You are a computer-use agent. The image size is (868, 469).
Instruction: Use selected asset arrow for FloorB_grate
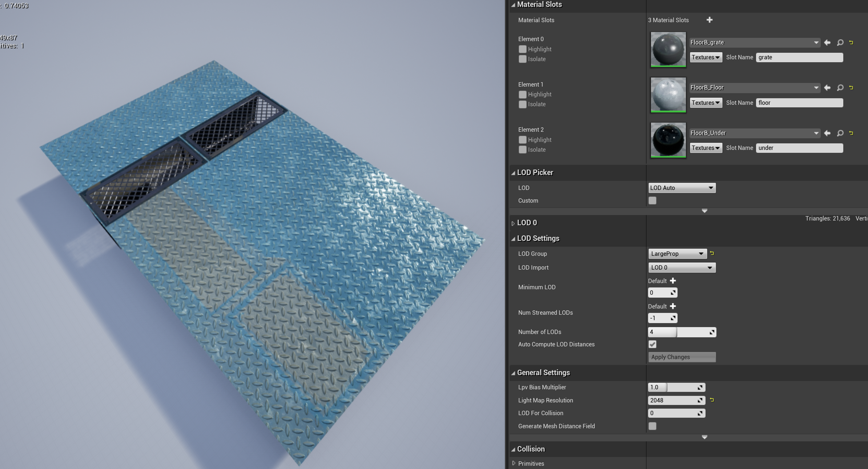(x=827, y=43)
